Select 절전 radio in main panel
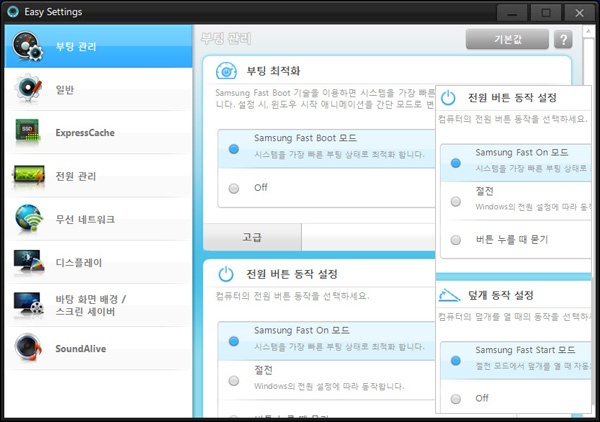This screenshot has width=600, height=422. [x=234, y=381]
